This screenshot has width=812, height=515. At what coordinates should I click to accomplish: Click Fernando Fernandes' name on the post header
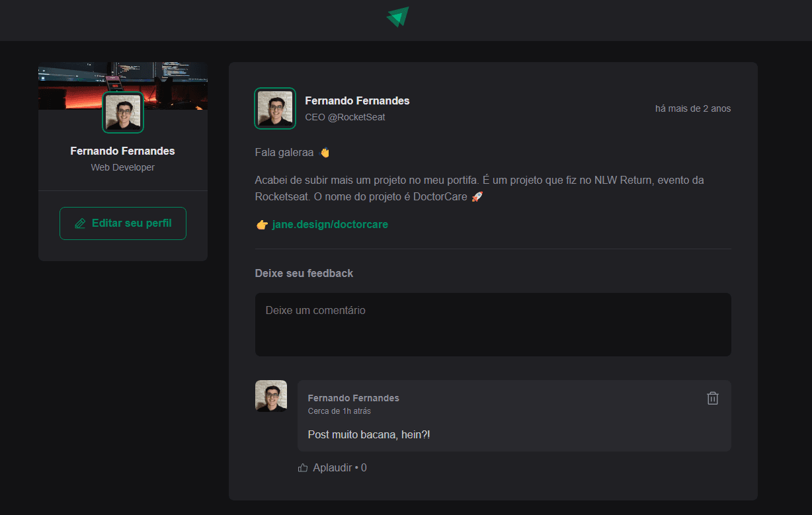(x=357, y=100)
